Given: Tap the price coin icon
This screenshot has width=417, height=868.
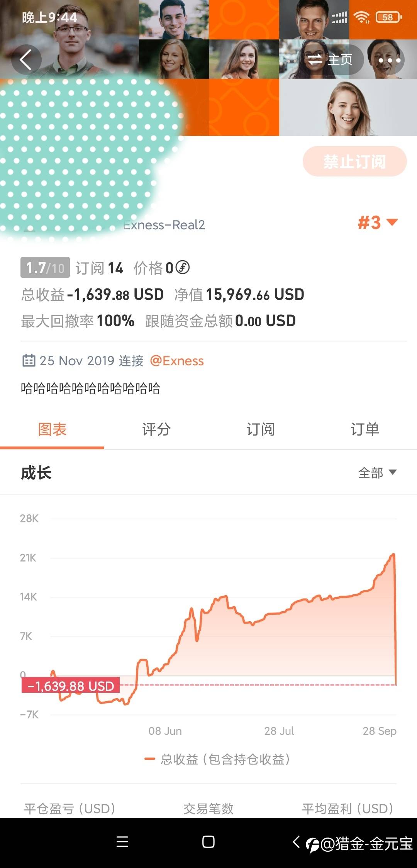Looking at the screenshot, I should click(183, 267).
